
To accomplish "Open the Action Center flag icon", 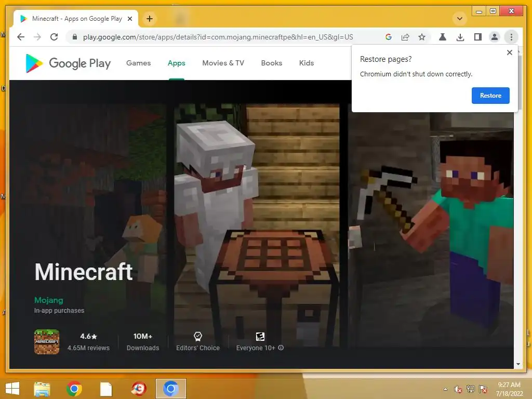I will click(x=483, y=389).
